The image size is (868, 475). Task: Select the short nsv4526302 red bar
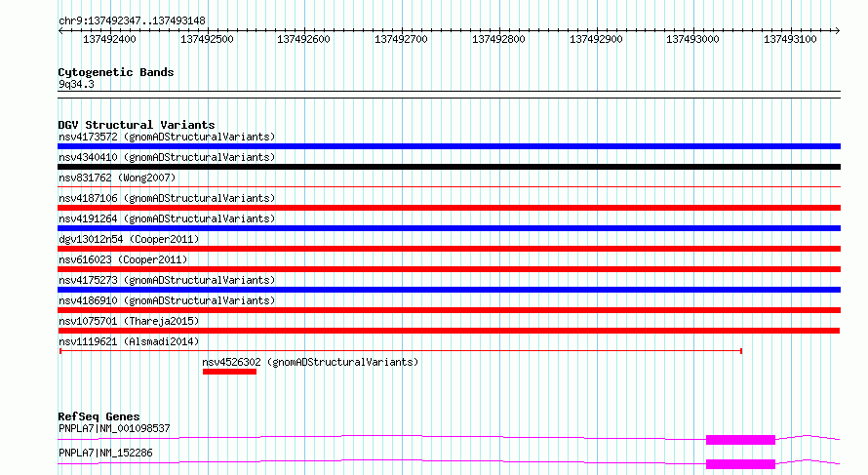(230, 372)
